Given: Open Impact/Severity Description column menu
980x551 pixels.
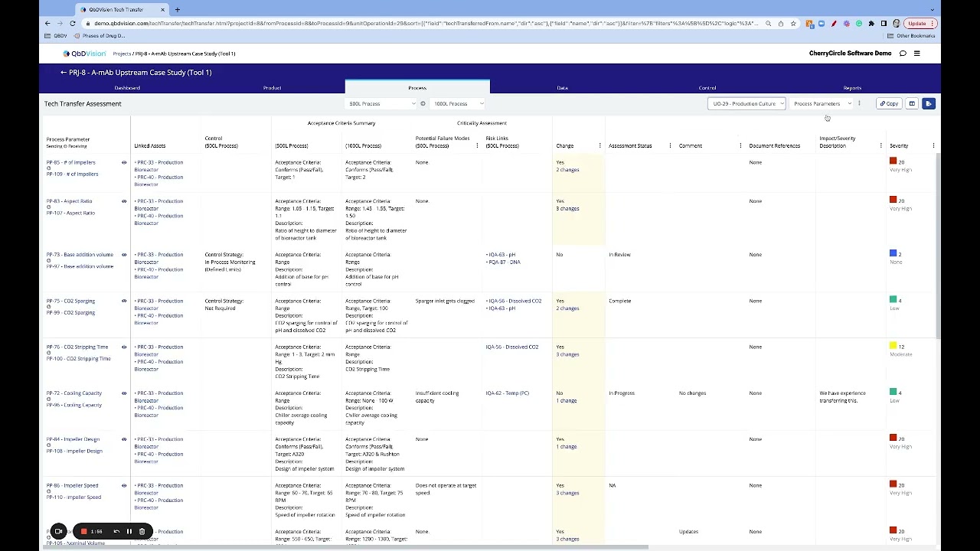Looking at the screenshot, I should (880, 145).
